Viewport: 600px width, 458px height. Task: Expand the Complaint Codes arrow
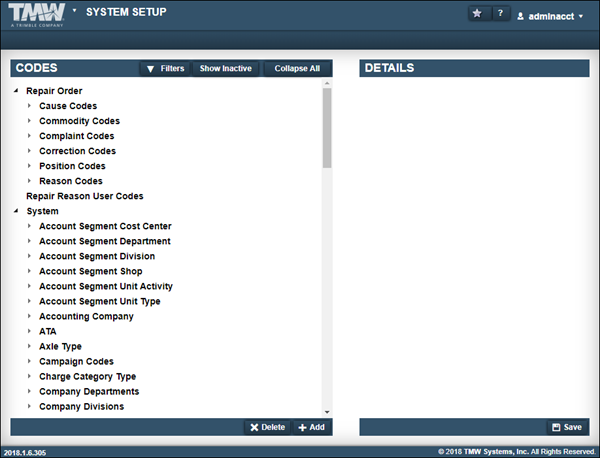coord(29,135)
